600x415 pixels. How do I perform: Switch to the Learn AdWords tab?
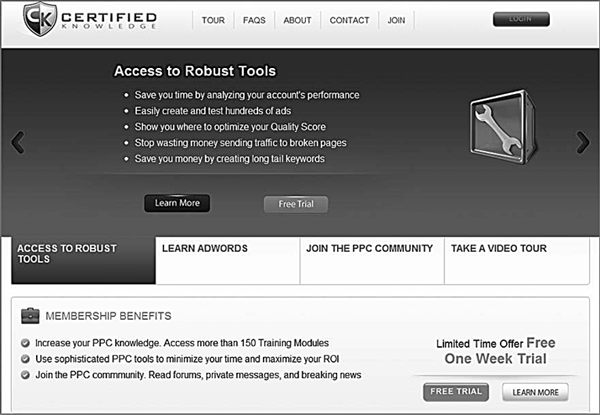click(x=228, y=260)
